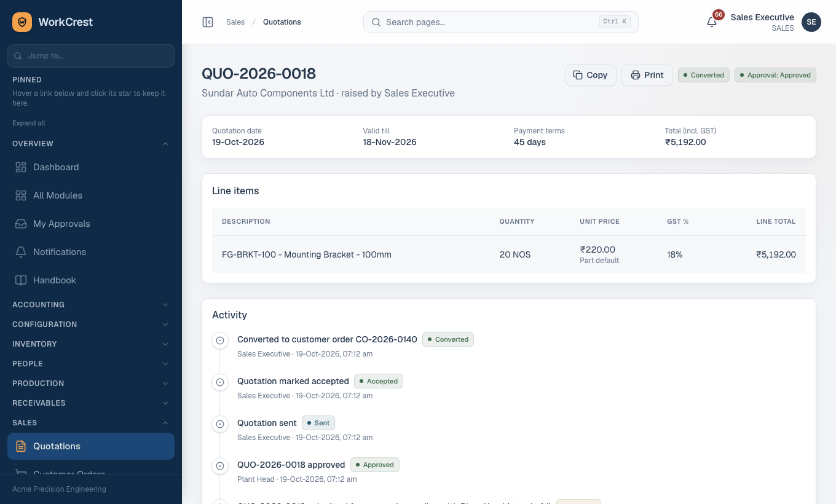Image resolution: width=836 pixels, height=504 pixels.
Task: Open the notifications bell with 66 badge
Action: tap(712, 22)
